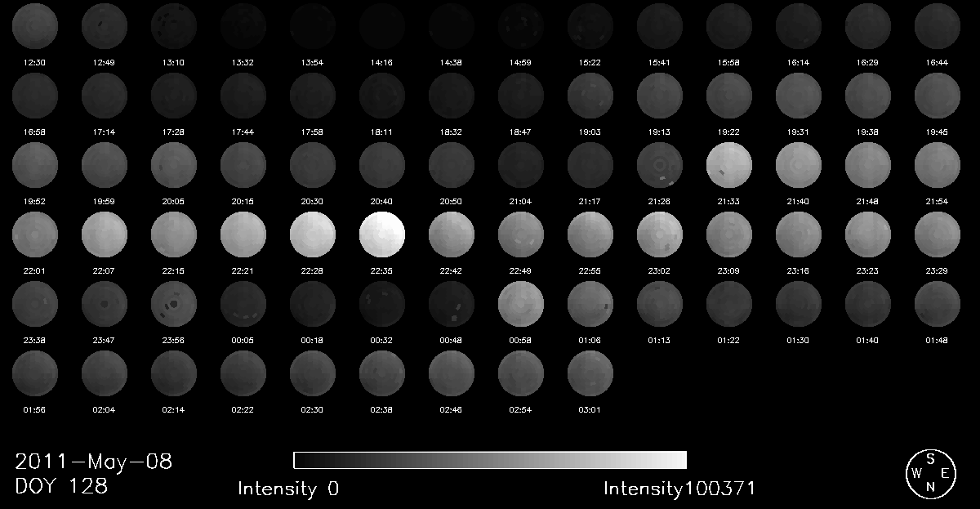Click the brightest disk image at 22:35
Screen dimensions: 980x509
[382, 234]
